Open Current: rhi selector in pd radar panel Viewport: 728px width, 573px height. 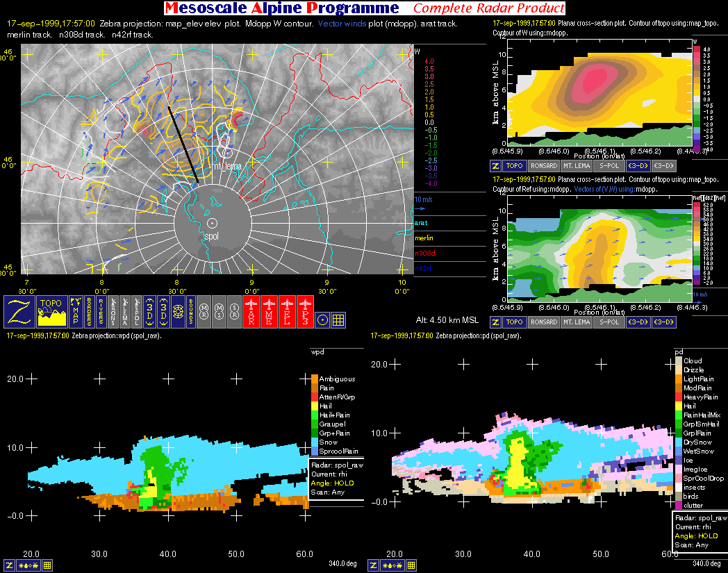click(696, 526)
